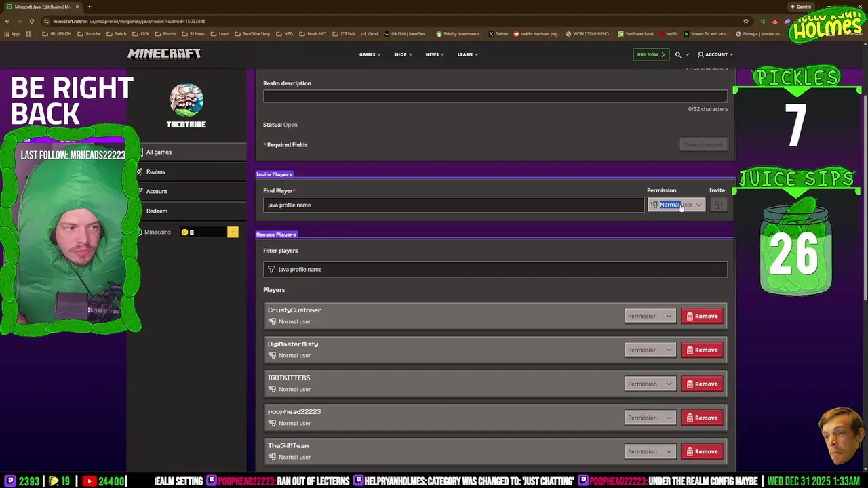Remove player DigiMasterMisty

pos(702,350)
